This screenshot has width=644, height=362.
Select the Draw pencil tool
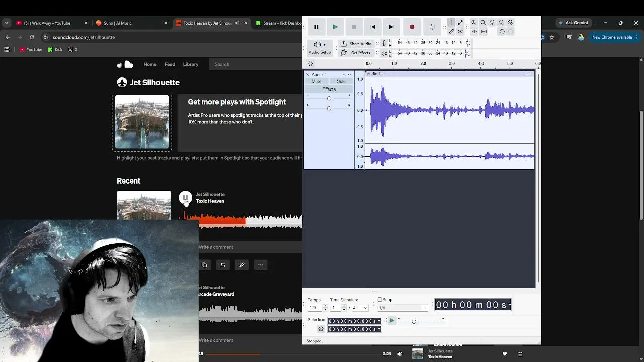coord(451,32)
